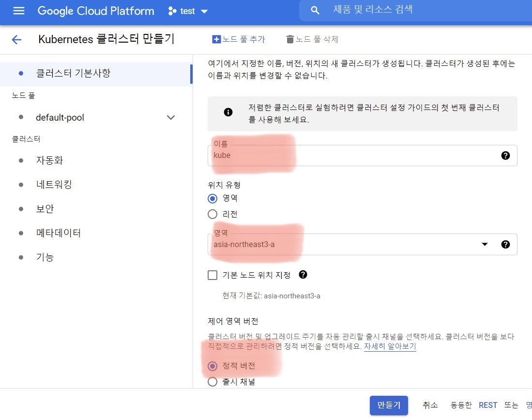Click the 위치 유형 label
This screenshot has width=532, height=420.
click(x=224, y=185)
